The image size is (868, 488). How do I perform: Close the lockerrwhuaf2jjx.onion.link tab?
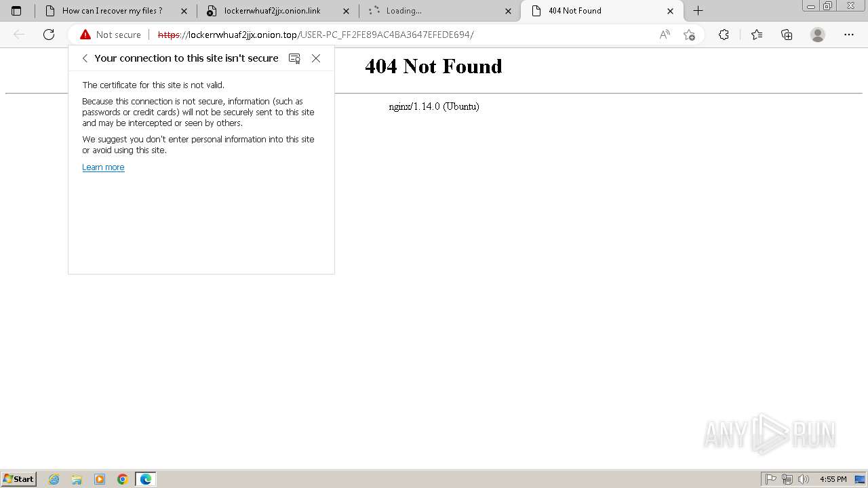346,11
